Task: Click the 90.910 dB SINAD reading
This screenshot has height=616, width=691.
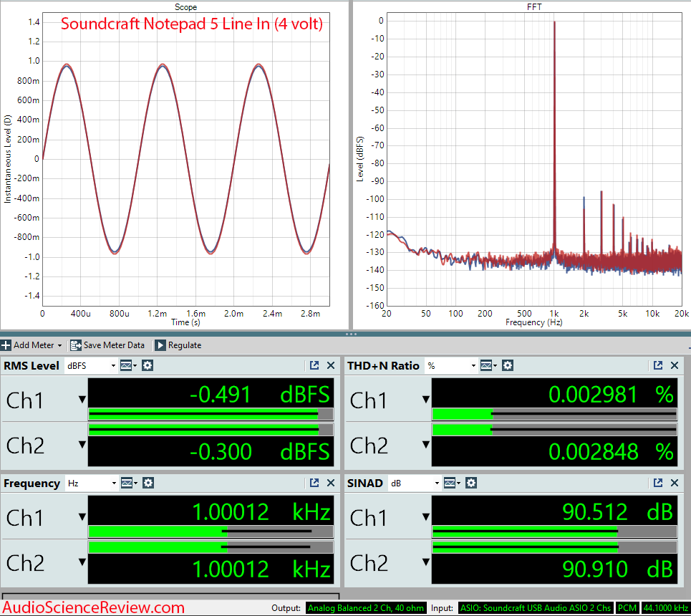Action: (617, 569)
